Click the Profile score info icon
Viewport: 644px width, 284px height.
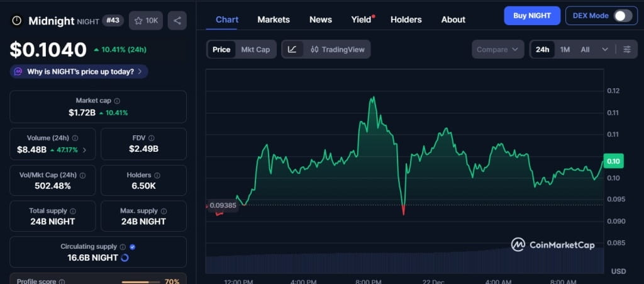tap(62, 282)
